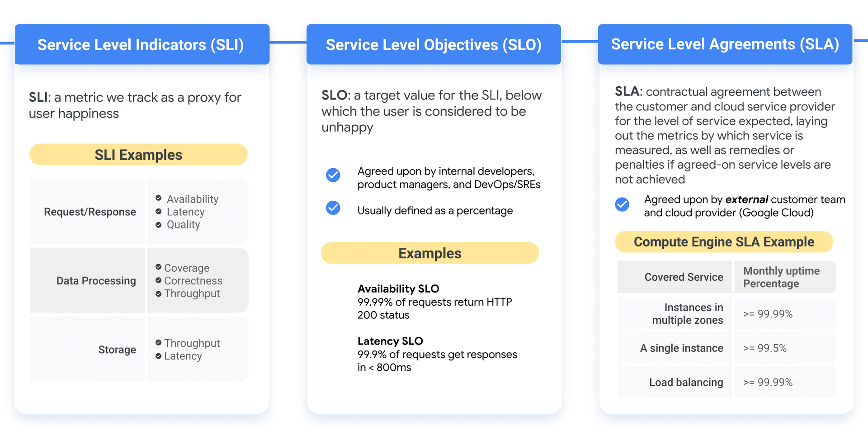Click the bullet icon beside Throughput under Data Processing
Screen dimensions: 868x431
(159, 294)
